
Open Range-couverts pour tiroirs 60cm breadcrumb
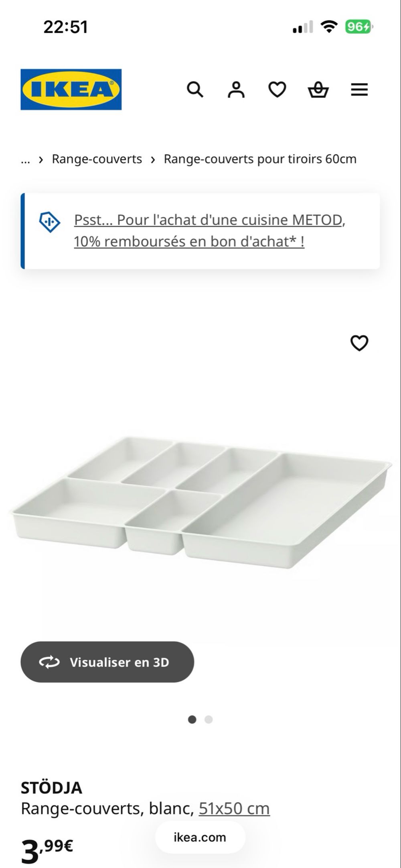pos(260,159)
